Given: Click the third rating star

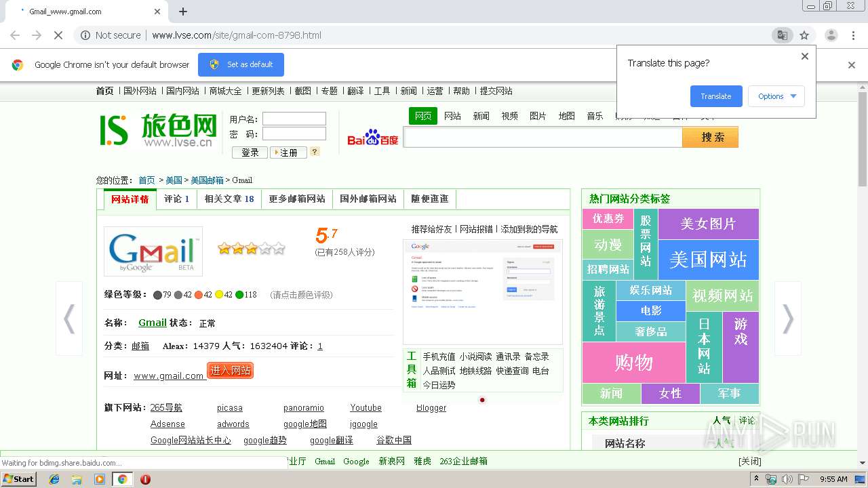Looking at the screenshot, I should tap(252, 249).
